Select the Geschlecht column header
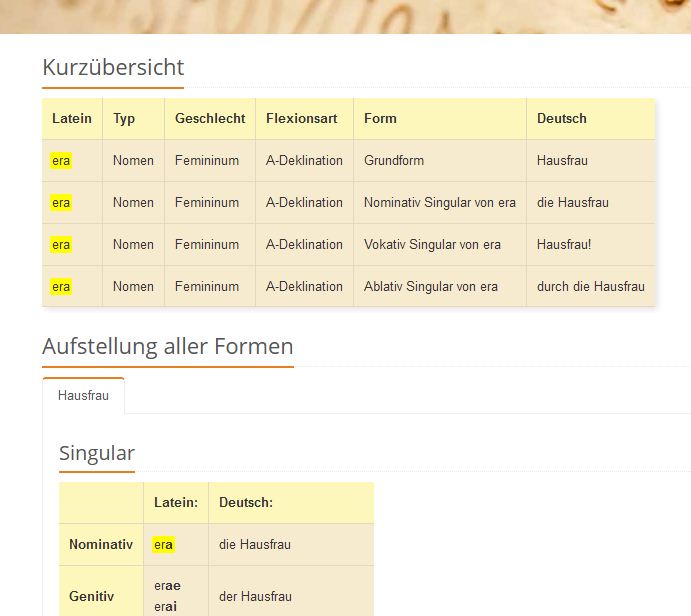 [210, 118]
